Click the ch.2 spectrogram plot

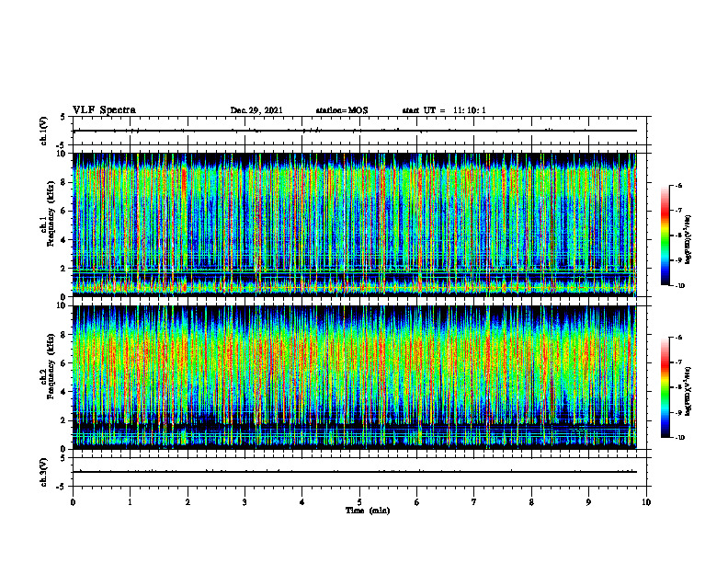click(355, 377)
